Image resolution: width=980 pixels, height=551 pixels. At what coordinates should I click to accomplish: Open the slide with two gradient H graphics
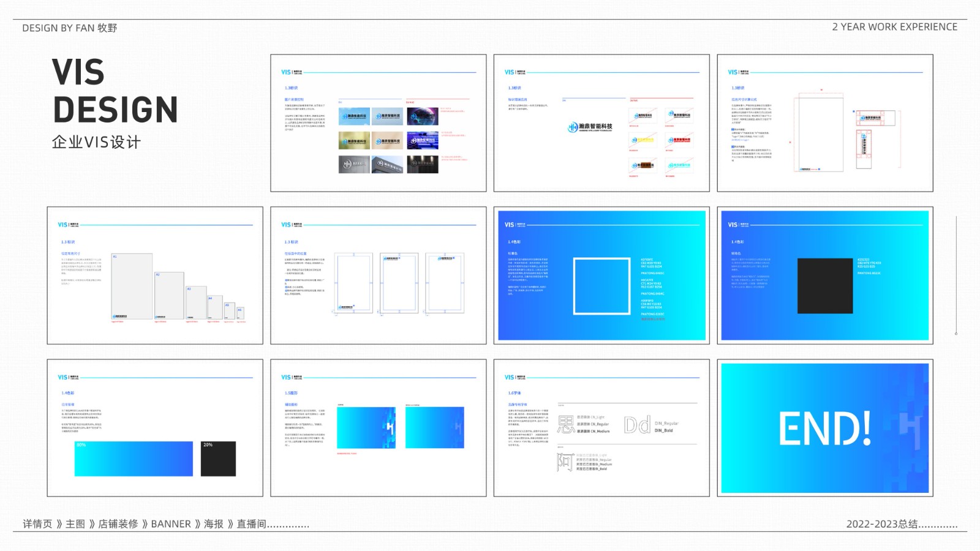[x=378, y=428]
